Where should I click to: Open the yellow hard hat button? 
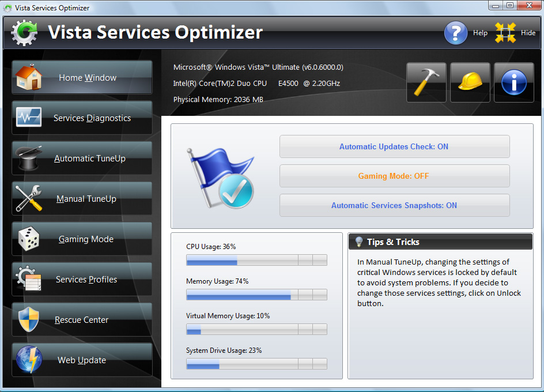coord(470,82)
